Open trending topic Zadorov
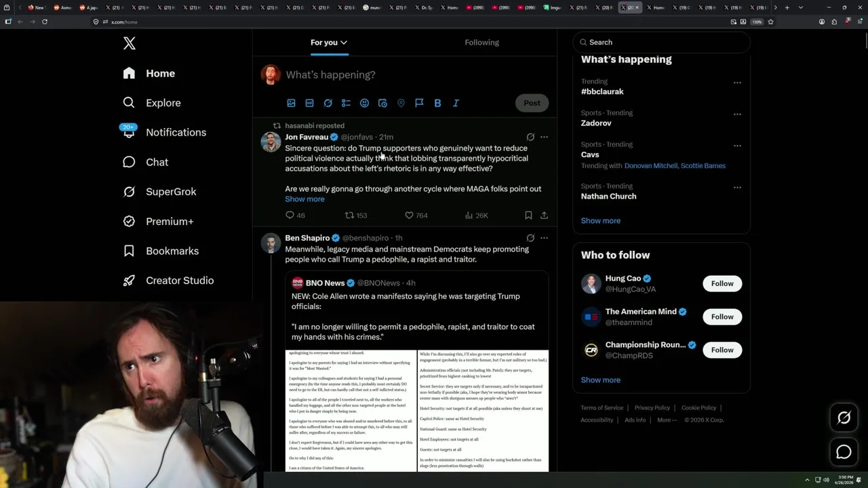 point(596,123)
